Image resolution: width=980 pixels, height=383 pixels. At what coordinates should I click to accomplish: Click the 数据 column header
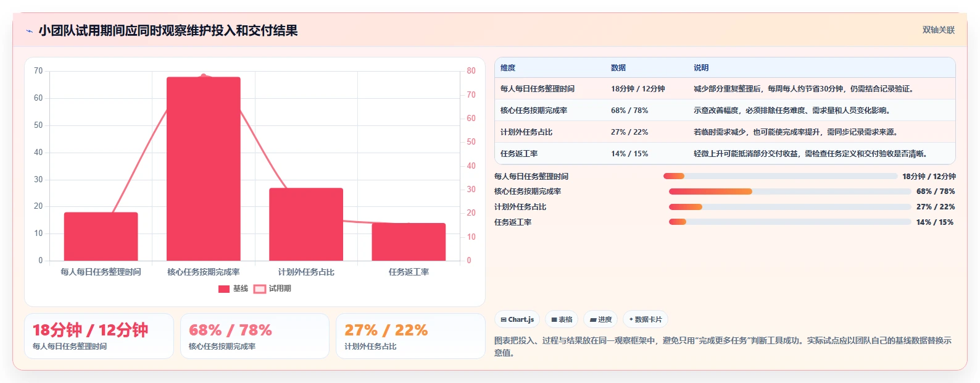(618, 68)
